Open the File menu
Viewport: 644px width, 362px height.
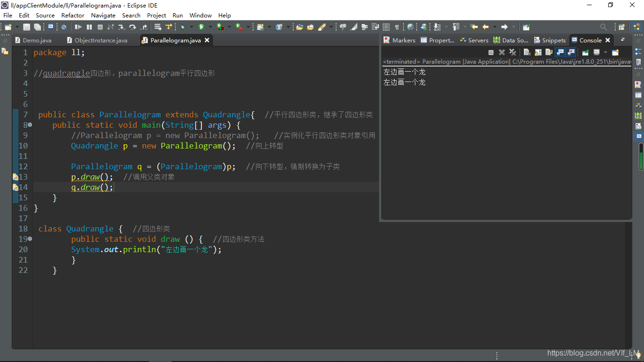tap(8, 15)
